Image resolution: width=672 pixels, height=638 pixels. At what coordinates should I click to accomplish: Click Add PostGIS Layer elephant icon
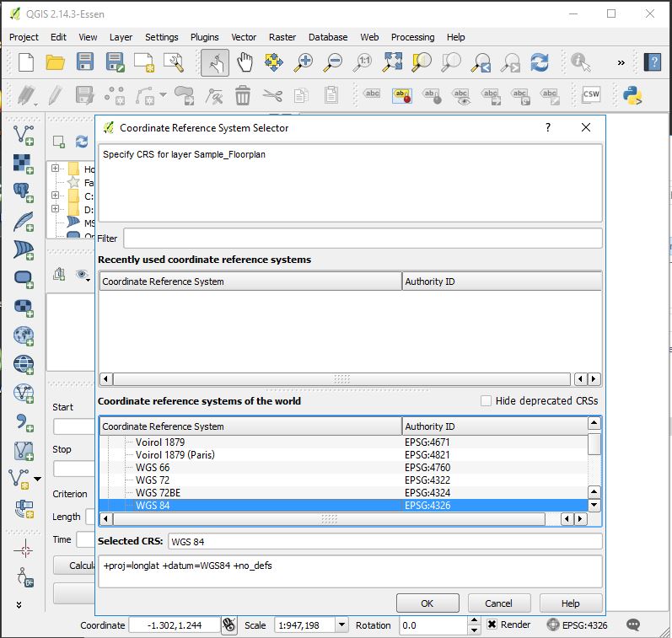pyautogui.click(x=24, y=193)
